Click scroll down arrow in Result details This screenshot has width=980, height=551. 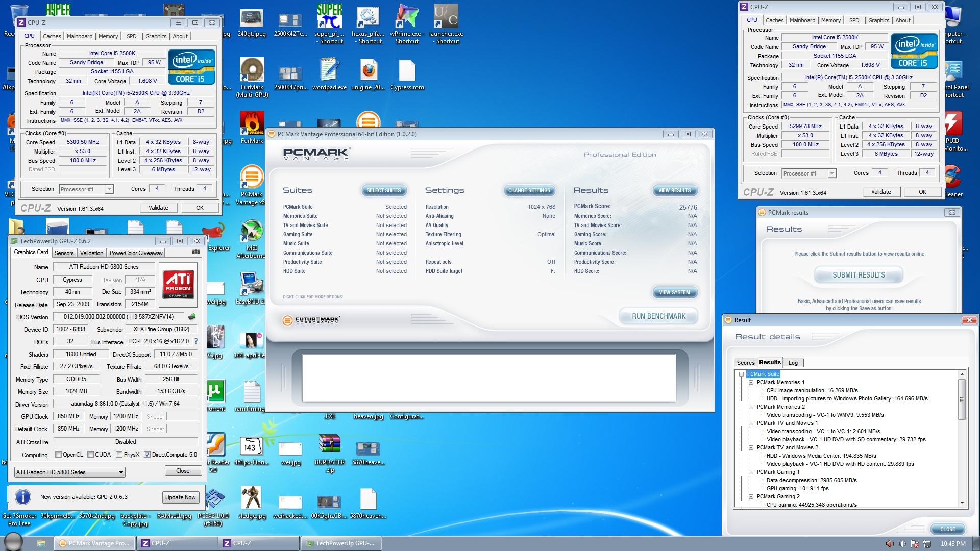pyautogui.click(x=962, y=503)
